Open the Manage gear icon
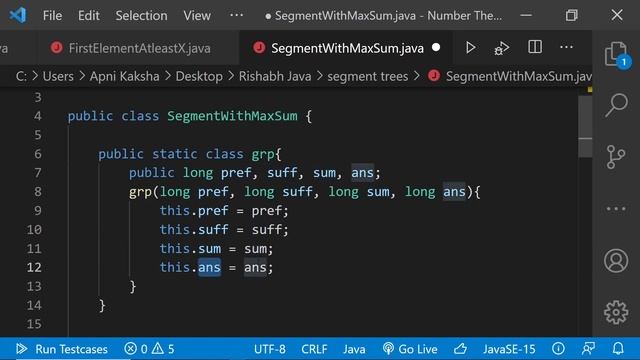This screenshot has height=360, width=640. point(616,312)
